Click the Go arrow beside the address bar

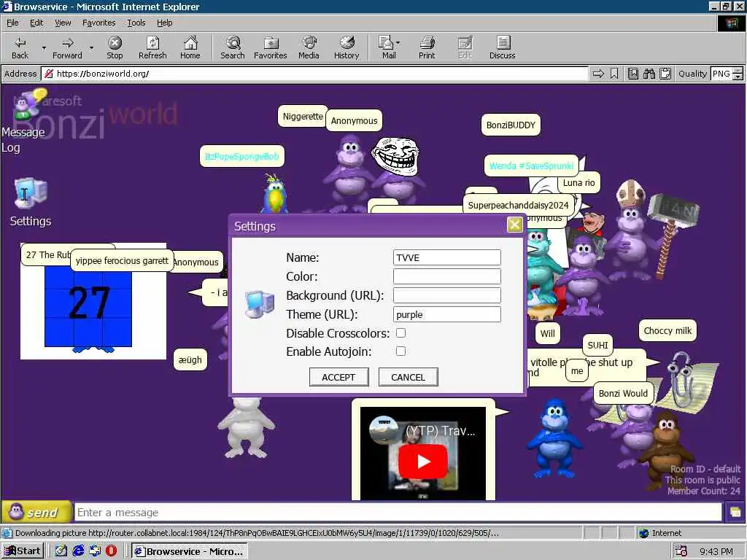coord(598,74)
